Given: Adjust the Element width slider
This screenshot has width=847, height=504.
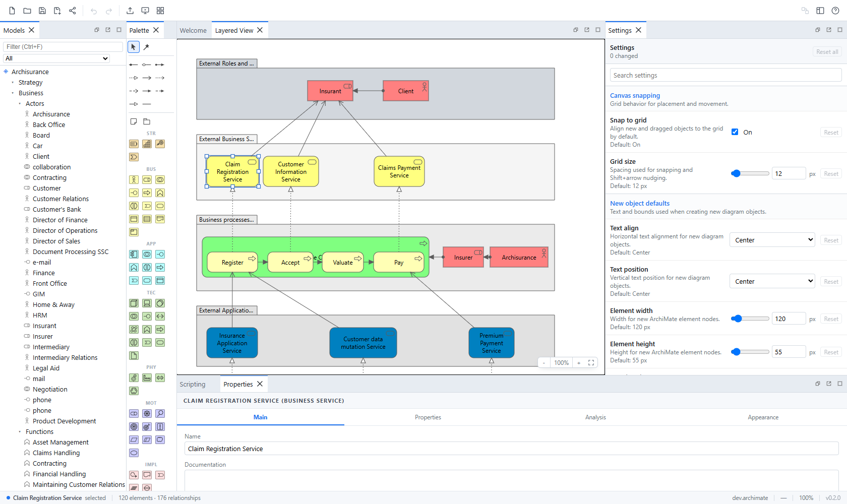Looking at the screenshot, I should (750, 319).
